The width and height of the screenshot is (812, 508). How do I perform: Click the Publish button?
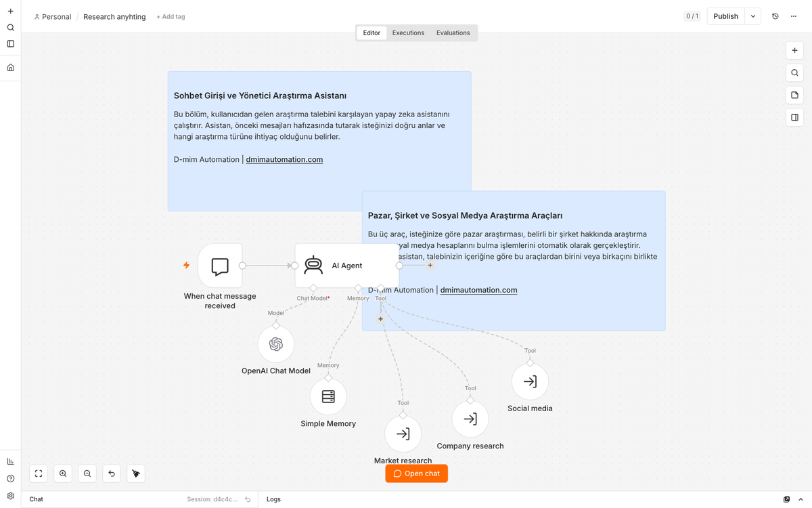pos(725,16)
